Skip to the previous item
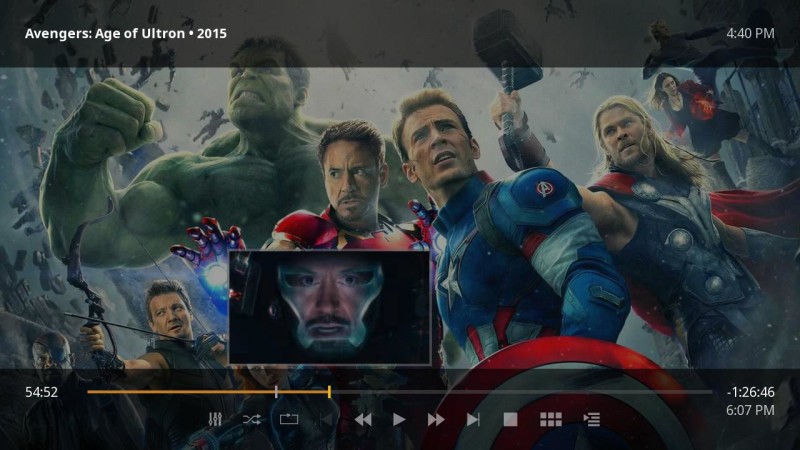This screenshot has height=450, width=800. [x=326, y=420]
